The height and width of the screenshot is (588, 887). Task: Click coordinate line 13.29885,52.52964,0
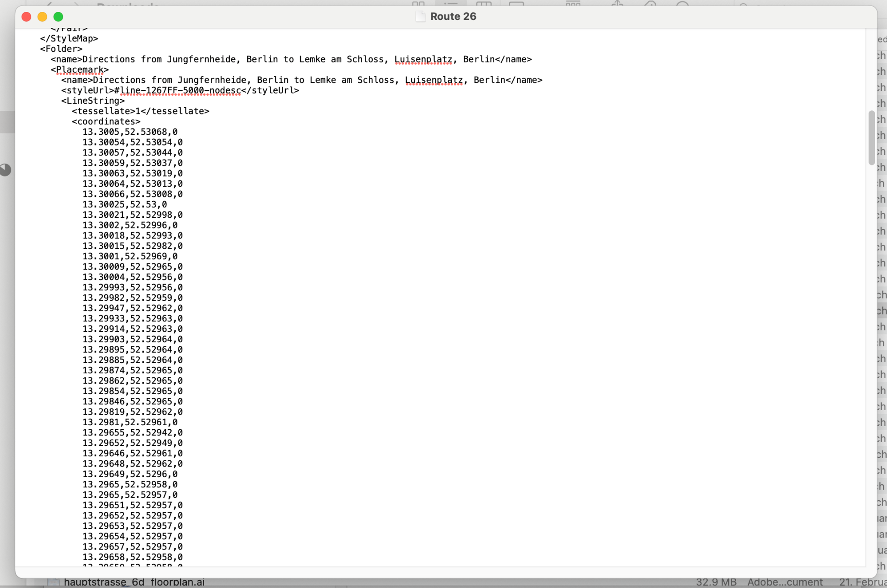tap(133, 360)
